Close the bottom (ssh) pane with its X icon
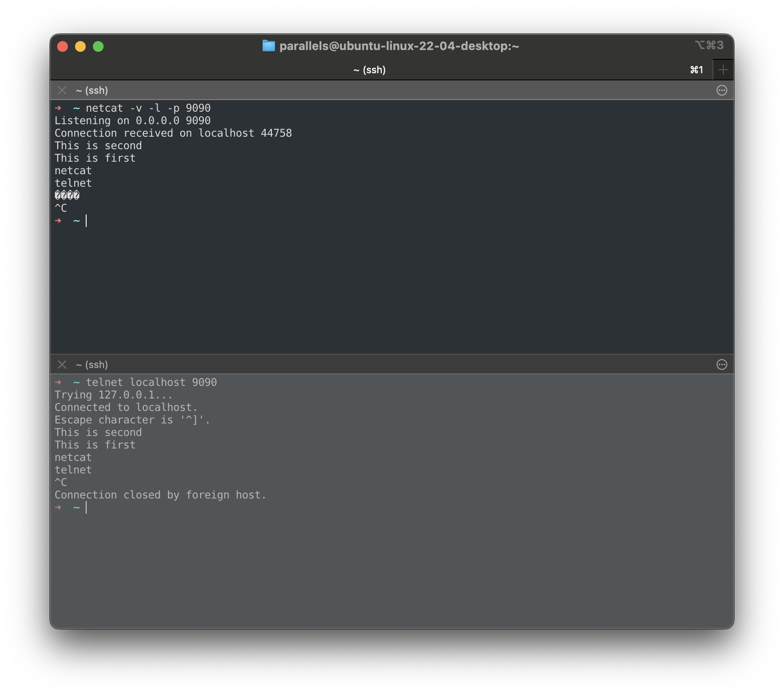Viewport: 784px width, 695px height. [x=62, y=364]
